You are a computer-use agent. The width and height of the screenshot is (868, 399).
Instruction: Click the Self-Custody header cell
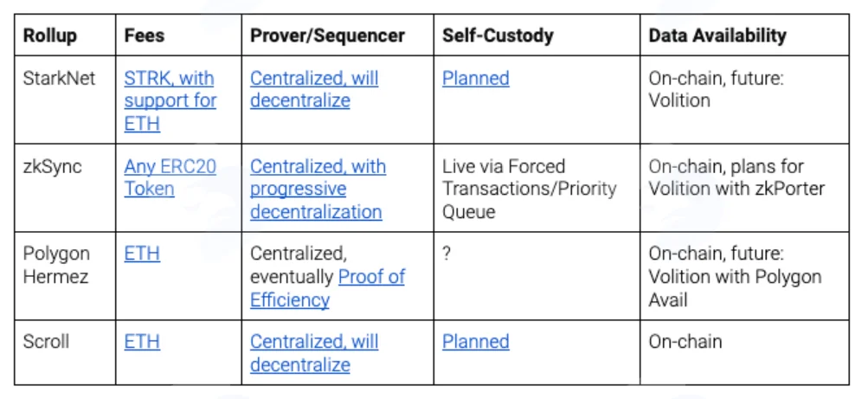click(x=537, y=35)
